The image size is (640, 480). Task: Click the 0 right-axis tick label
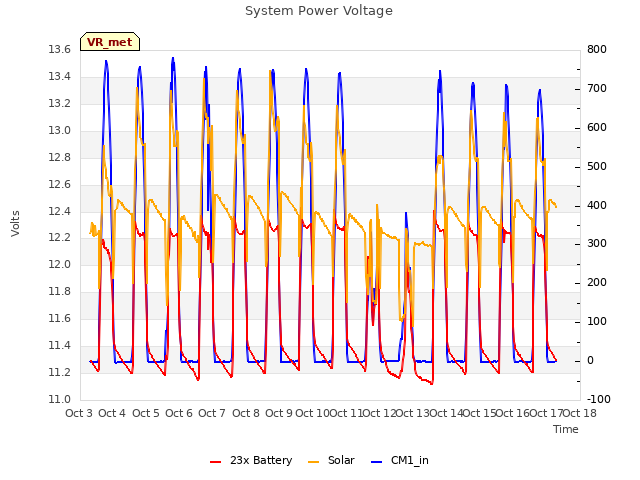[x=590, y=360]
